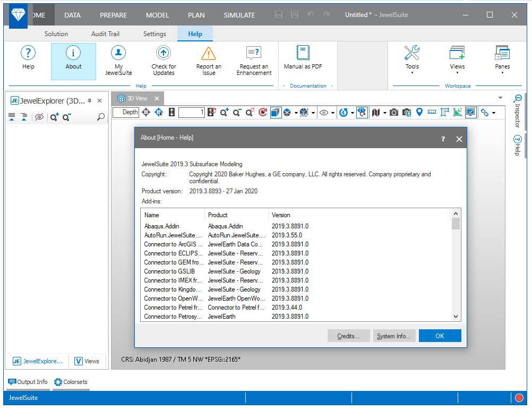Open My JewelSuite account page
The image size is (532, 410).
coord(118,53)
